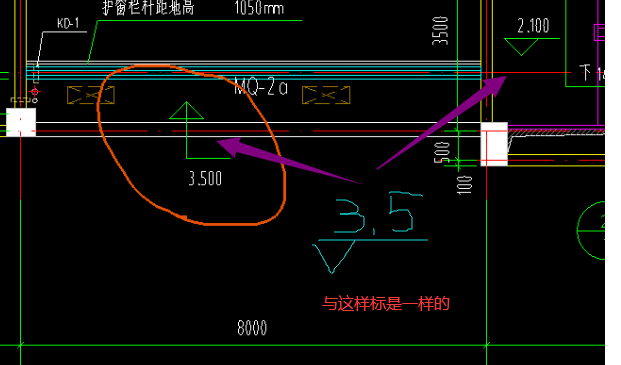Select the 8000 dimension text
This screenshot has height=365, width=621.
pyautogui.click(x=252, y=328)
